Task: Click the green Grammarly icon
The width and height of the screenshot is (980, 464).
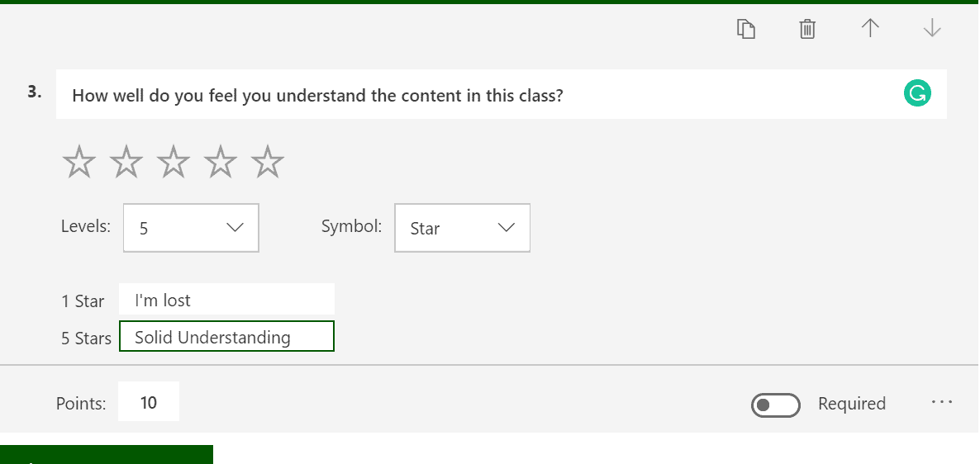Action: point(917,93)
